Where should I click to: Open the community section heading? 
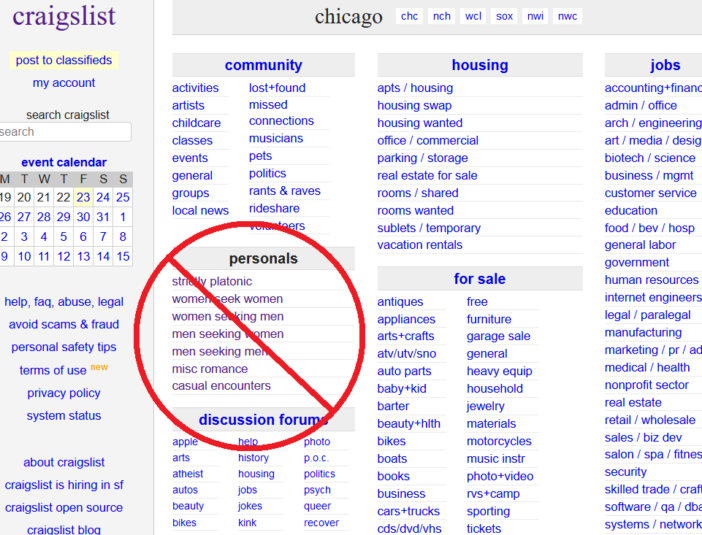tap(263, 65)
